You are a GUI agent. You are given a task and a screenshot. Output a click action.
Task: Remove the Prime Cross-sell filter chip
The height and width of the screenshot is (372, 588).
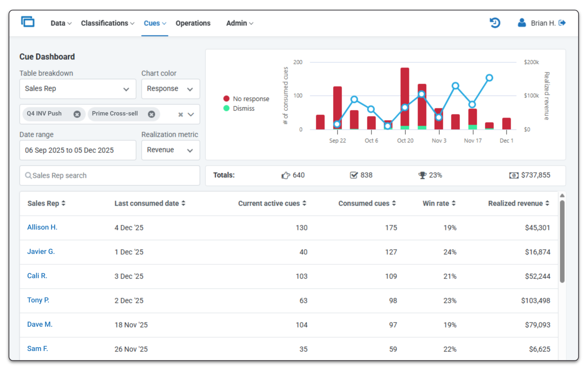click(x=151, y=114)
